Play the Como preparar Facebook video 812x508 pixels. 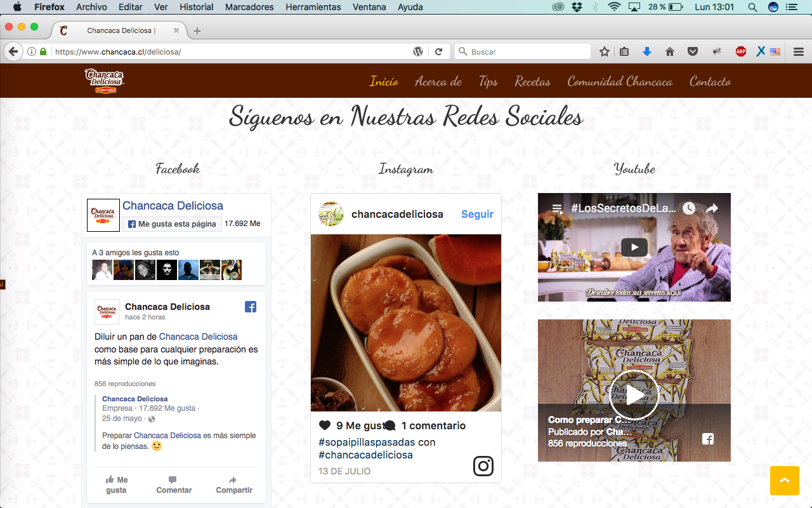coord(634,395)
